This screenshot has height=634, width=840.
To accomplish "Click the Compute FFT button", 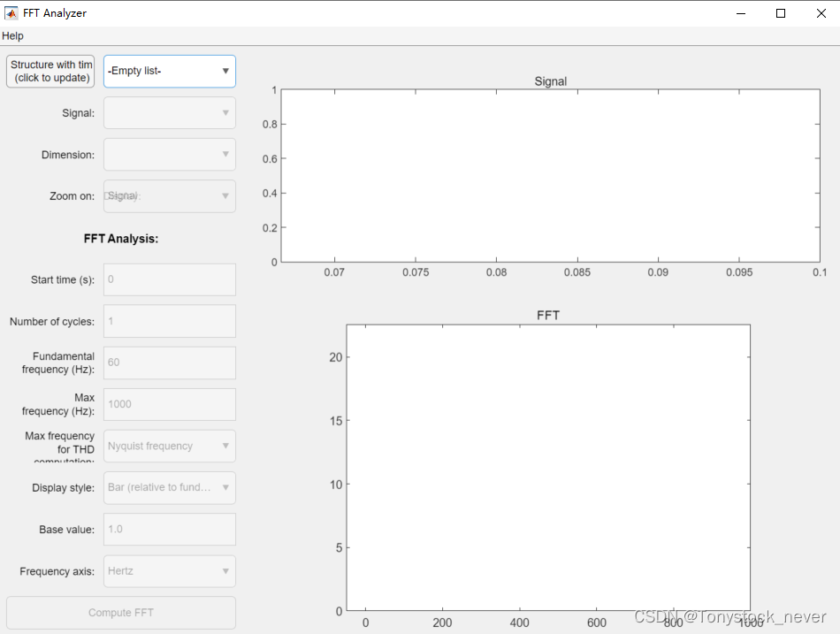I will [x=119, y=613].
